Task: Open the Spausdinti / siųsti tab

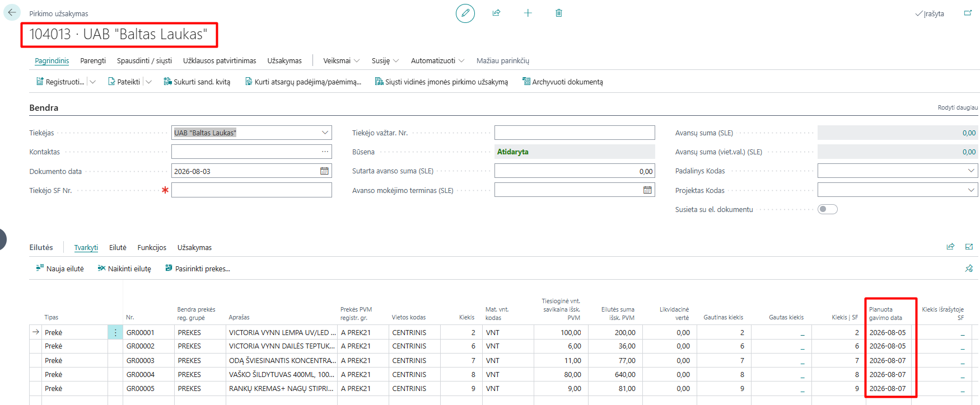Action: click(144, 60)
